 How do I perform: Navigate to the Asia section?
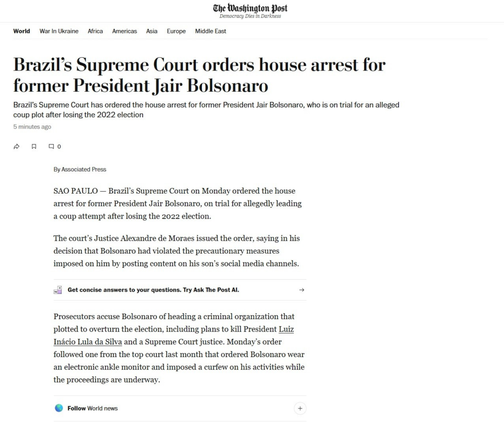(152, 31)
